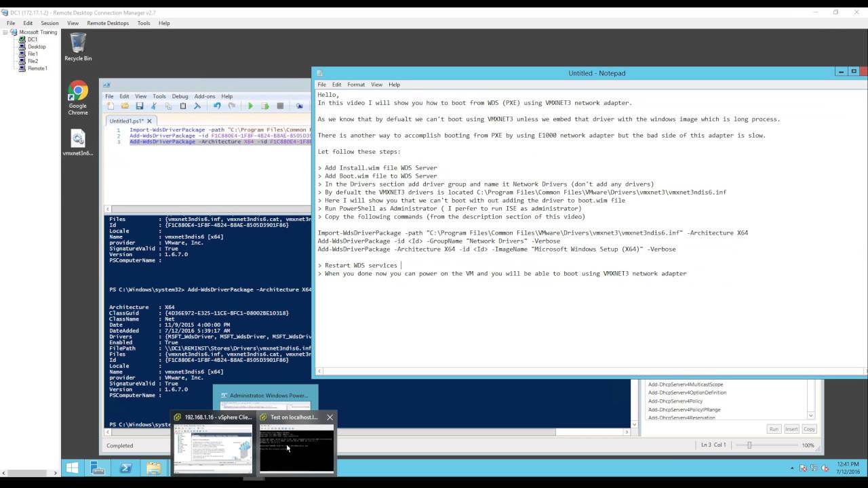Open File Explorer from taskbar
Viewport: 868px width, 488px height.
(x=153, y=468)
